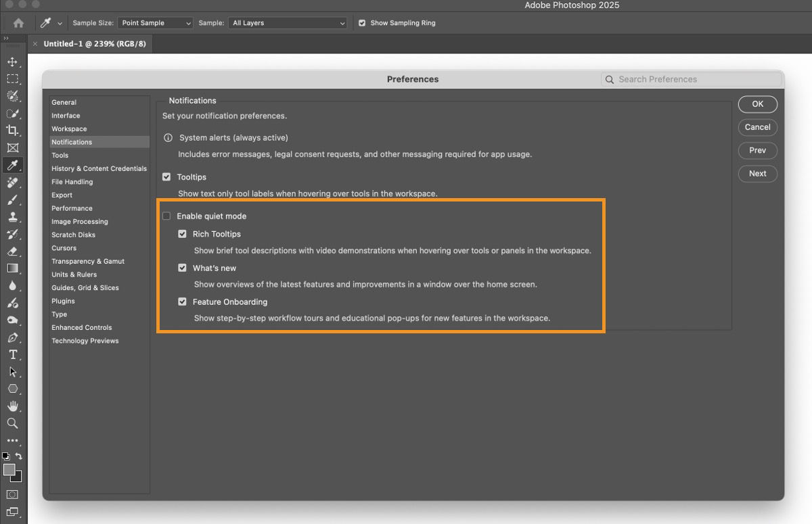Select the Clone Stamp tool
Image resolution: width=812 pixels, height=524 pixels.
(x=13, y=217)
